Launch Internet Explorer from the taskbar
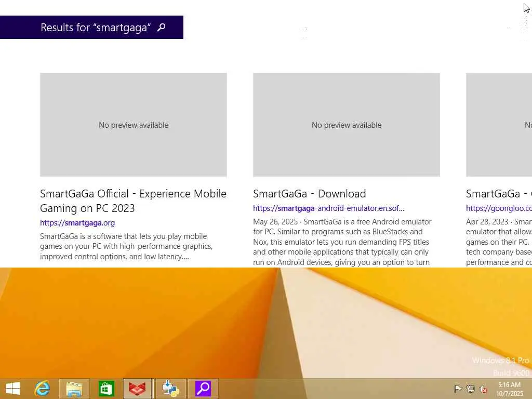This screenshot has width=532, height=399. coord(43,389)
